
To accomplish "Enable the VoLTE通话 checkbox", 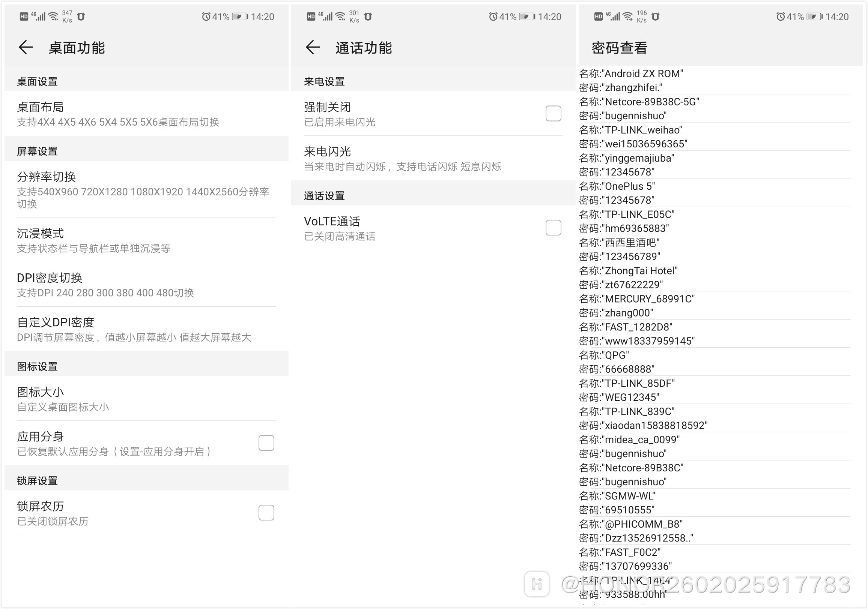I will click(x=553, y=228).
